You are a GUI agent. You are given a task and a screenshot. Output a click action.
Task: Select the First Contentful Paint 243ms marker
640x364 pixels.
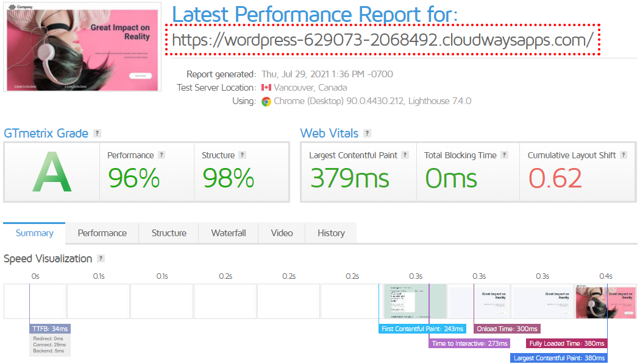tap(422, 328)
